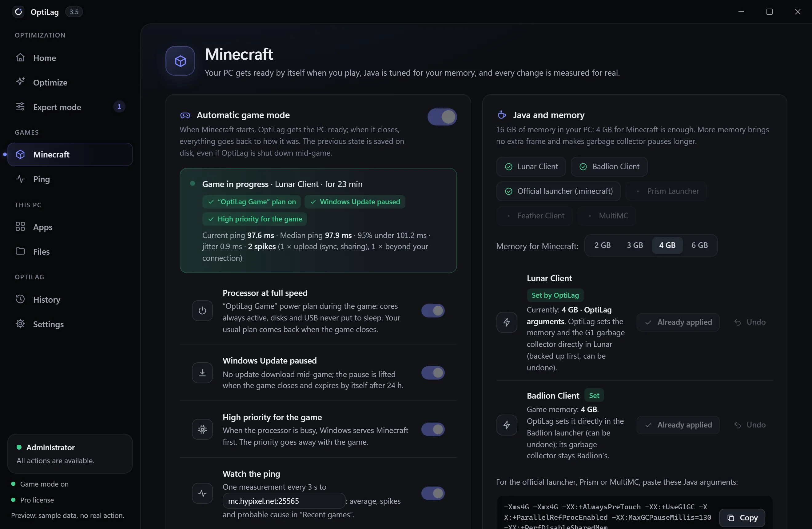Choose the 4 GB memory option

pyautogui.click(x=667, y=245)
